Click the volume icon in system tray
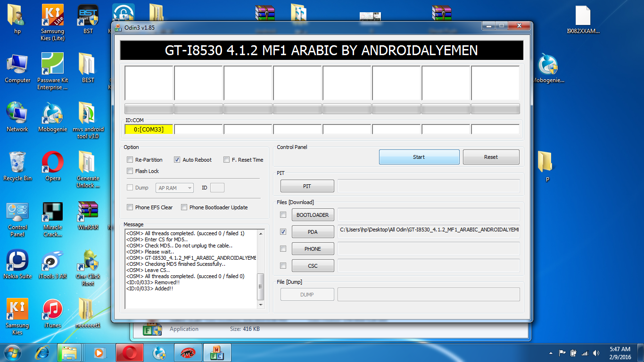Viewport: 644px width, 362px height. pyautogui.click(x=596, y=353)
